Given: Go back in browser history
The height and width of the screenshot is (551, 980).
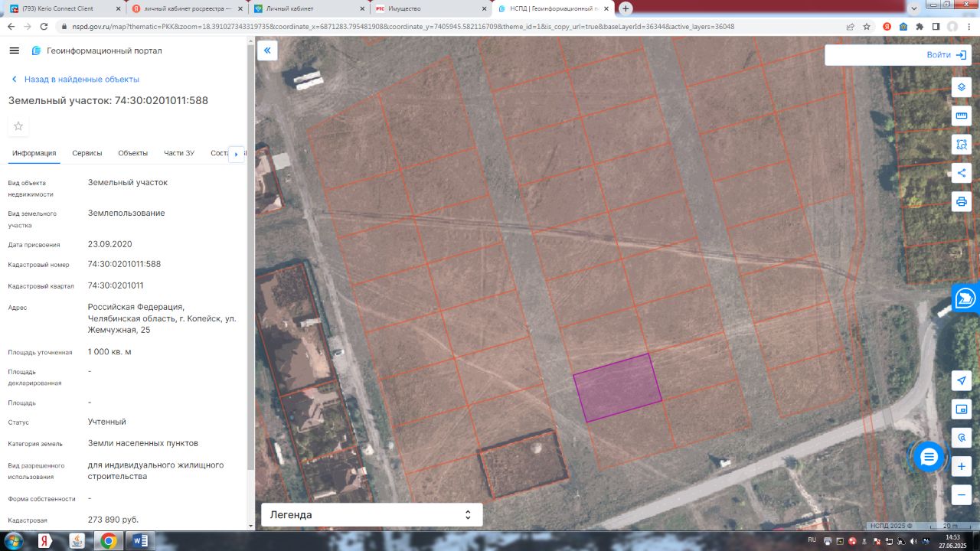Looking at the screenshot, I should 10,26.
